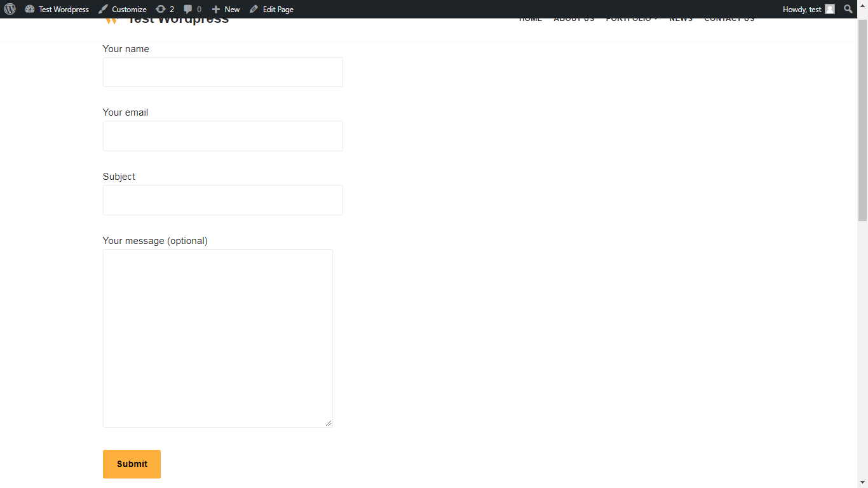Focus the Subject input field

click(223, 200)
